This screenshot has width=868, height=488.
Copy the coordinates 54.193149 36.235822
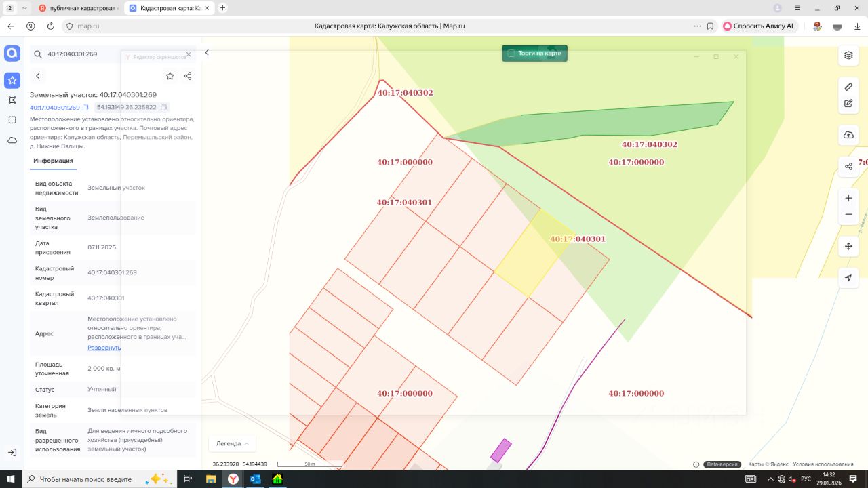click(x=164, y=108)
